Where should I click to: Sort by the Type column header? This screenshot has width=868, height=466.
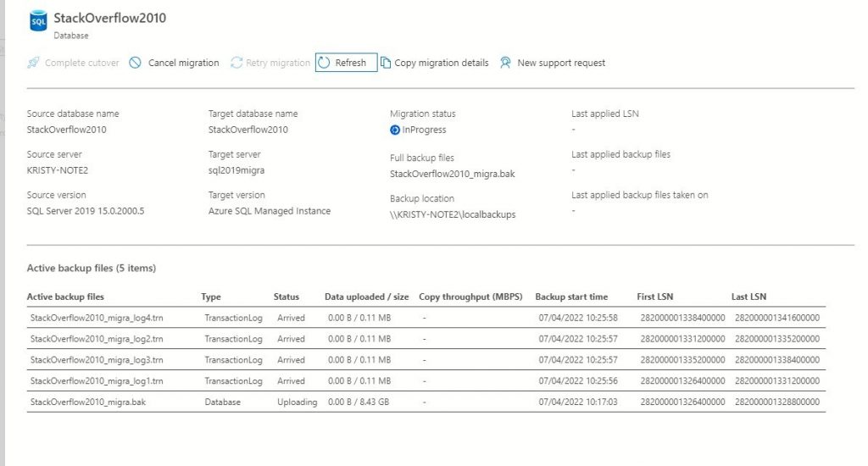(x=210, y=297)
